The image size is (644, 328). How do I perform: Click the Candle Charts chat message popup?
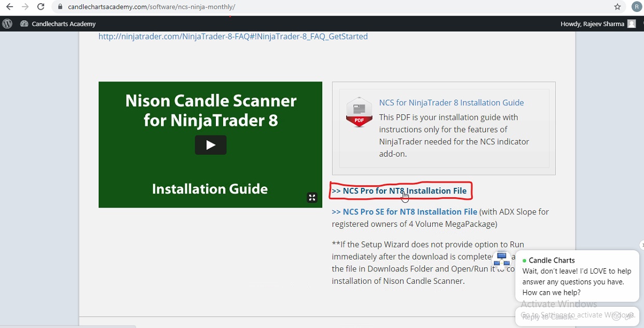(577, 276)
